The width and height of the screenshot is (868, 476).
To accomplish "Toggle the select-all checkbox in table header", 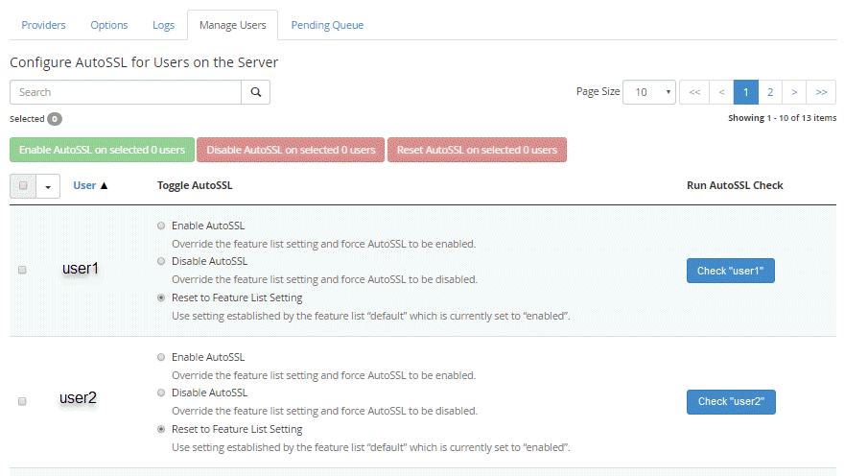I will (24, 185).
